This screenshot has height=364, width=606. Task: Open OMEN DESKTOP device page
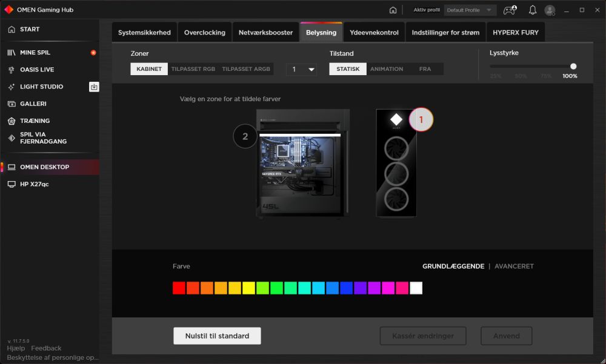pyautogui.click(x=50, y=167)
